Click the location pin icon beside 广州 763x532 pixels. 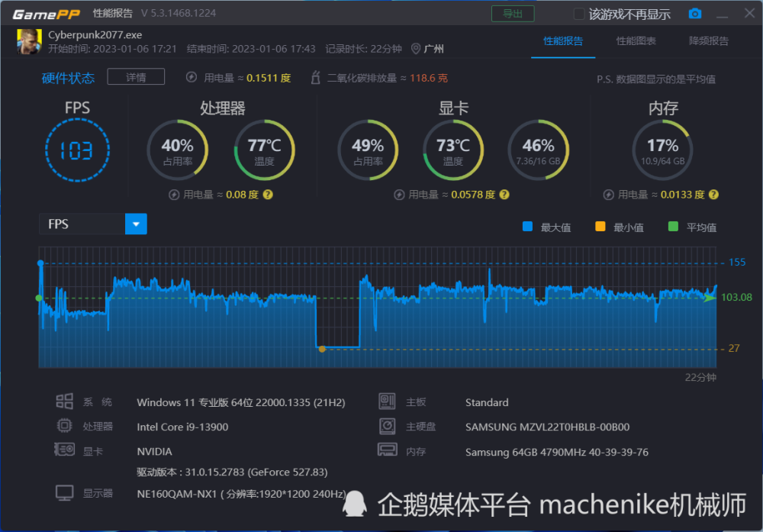tap(416, 49)
